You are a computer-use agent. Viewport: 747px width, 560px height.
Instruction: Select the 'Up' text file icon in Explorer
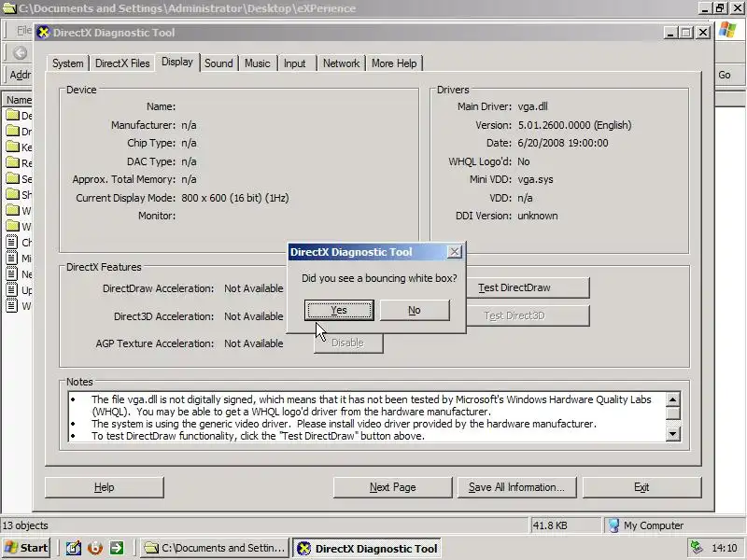tap(12, 289)
